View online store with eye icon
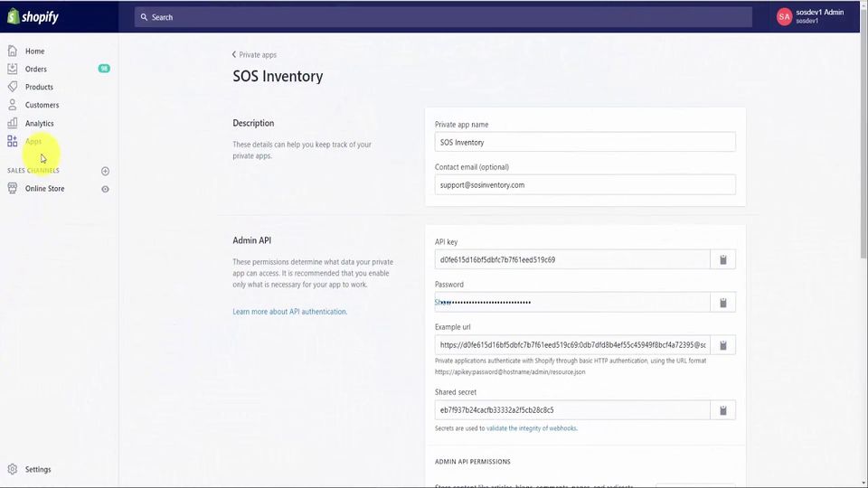 point(105,189)
